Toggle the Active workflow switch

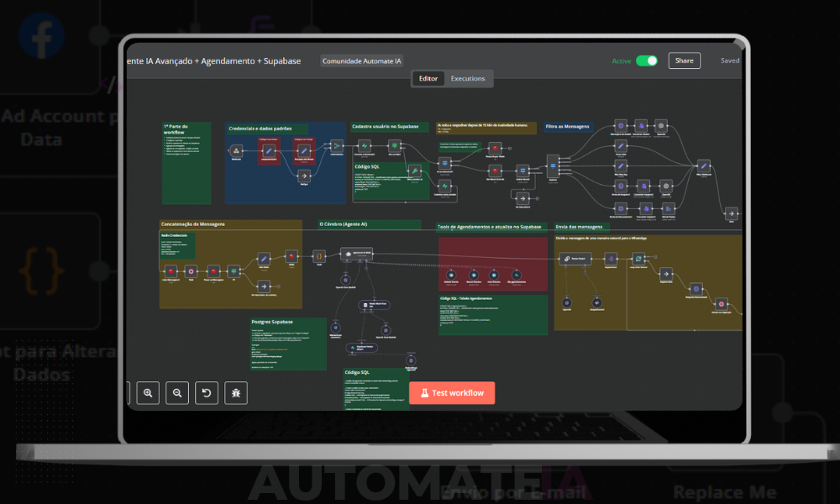646,60
